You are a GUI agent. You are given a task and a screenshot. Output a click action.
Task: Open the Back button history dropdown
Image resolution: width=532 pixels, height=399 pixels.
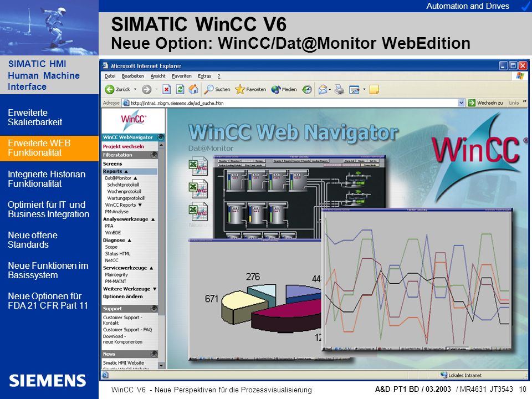[135, 89]
